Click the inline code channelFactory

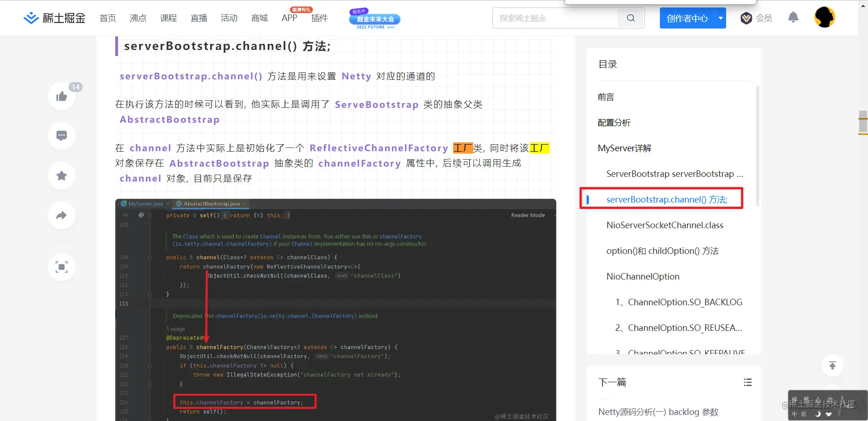[359, 163]
